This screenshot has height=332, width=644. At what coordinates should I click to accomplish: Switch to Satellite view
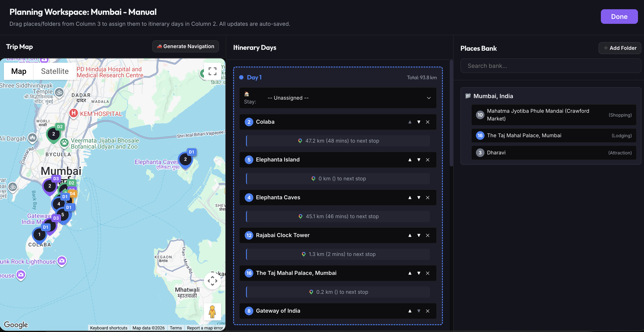[55, 71]
